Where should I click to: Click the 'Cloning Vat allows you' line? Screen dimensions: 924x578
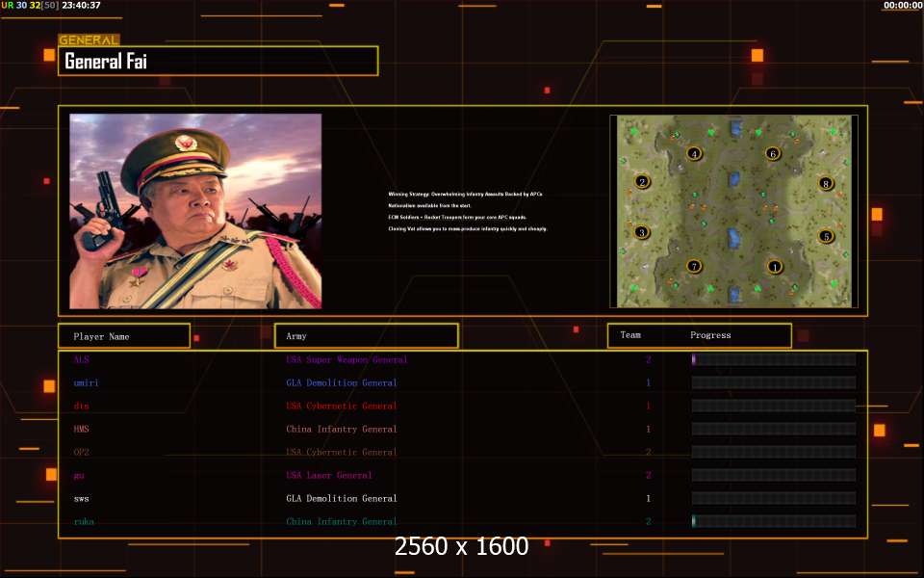click(468, 229)
